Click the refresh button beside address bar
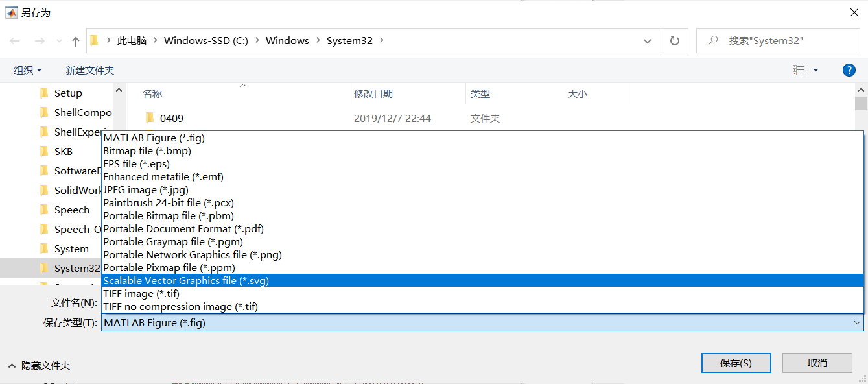Image resolution: width=868 pixels, height=384 pixels. click(x=675, y=41)
